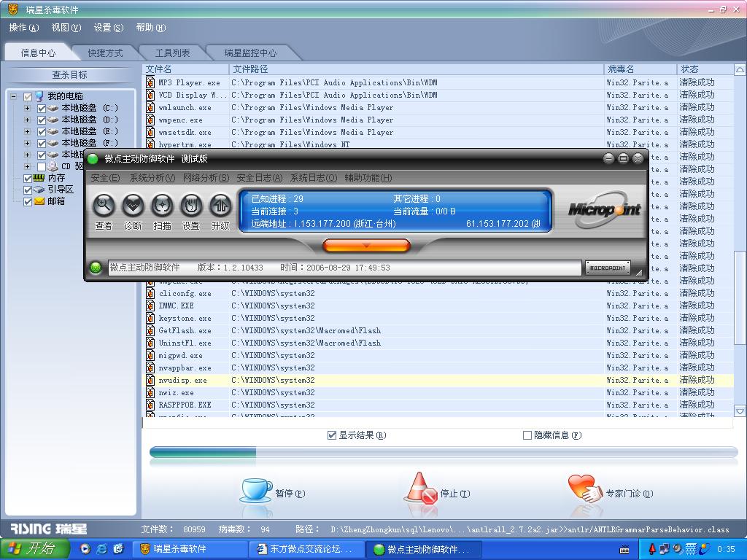Uncheck 本地磁盘 (D:) checkbox

pyautogui.click(x=42, y=120)
